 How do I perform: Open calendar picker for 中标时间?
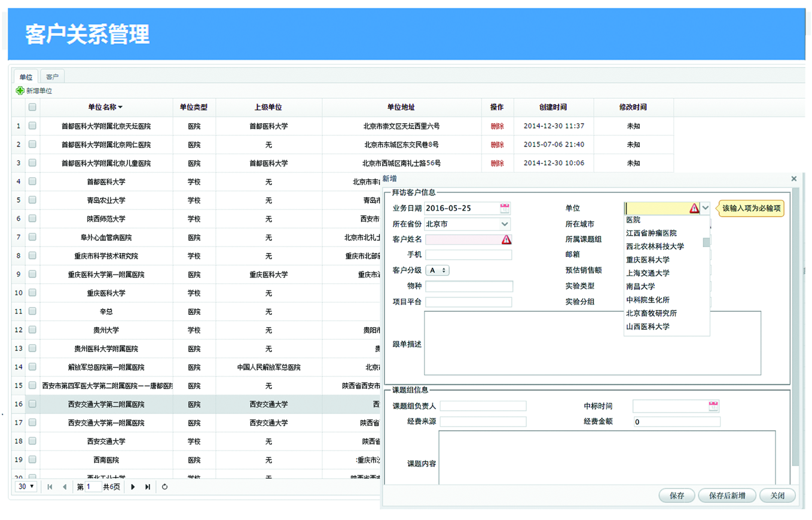point(713,406)
